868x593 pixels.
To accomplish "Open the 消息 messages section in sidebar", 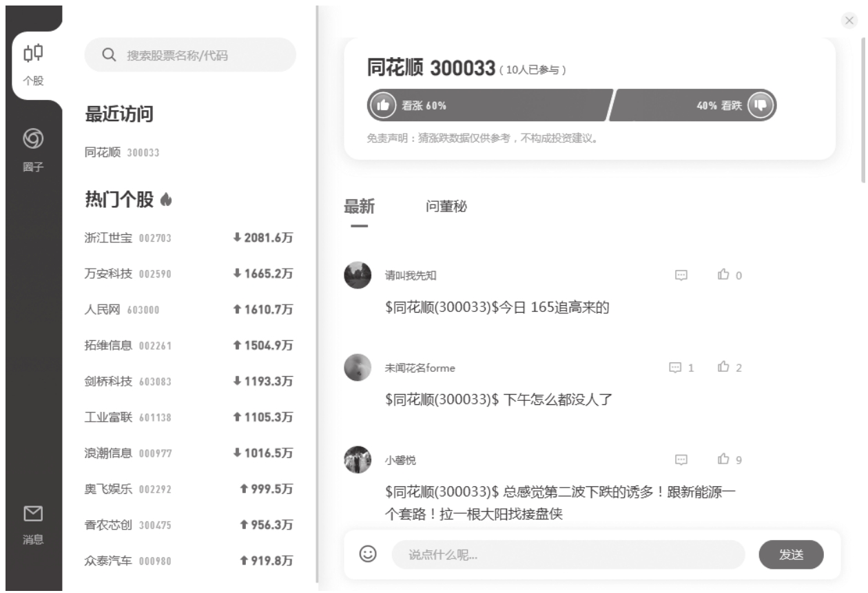I will [x=33, y=525].
